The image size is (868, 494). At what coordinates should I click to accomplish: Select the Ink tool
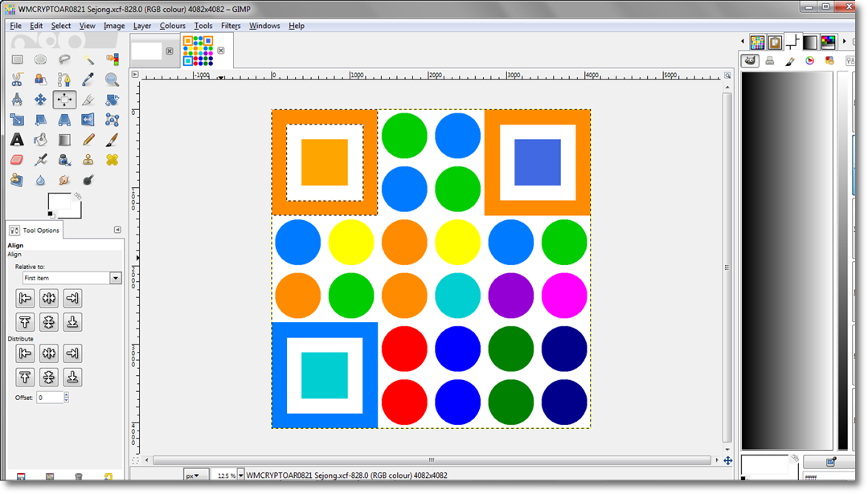point(64,160)
